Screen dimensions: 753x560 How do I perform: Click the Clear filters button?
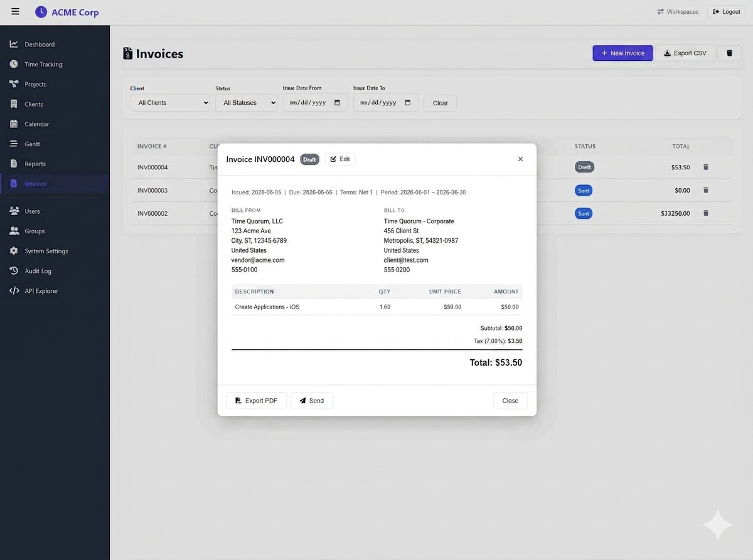click(440, 103)
